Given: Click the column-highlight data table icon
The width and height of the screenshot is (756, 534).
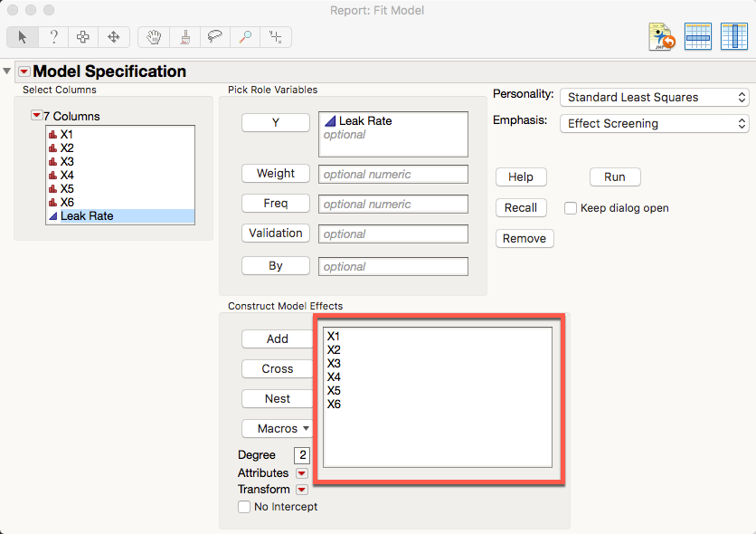Looking at the screenshot, I should click(734, 36).
